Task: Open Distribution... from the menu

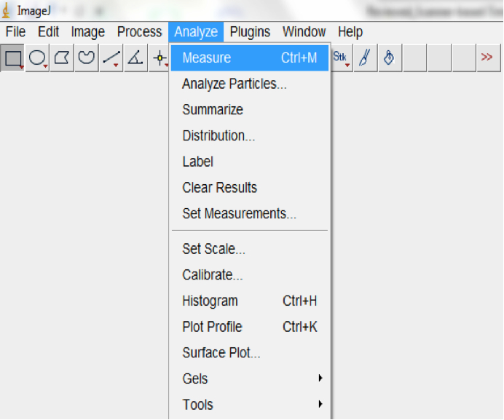Action: coord(250,135)
